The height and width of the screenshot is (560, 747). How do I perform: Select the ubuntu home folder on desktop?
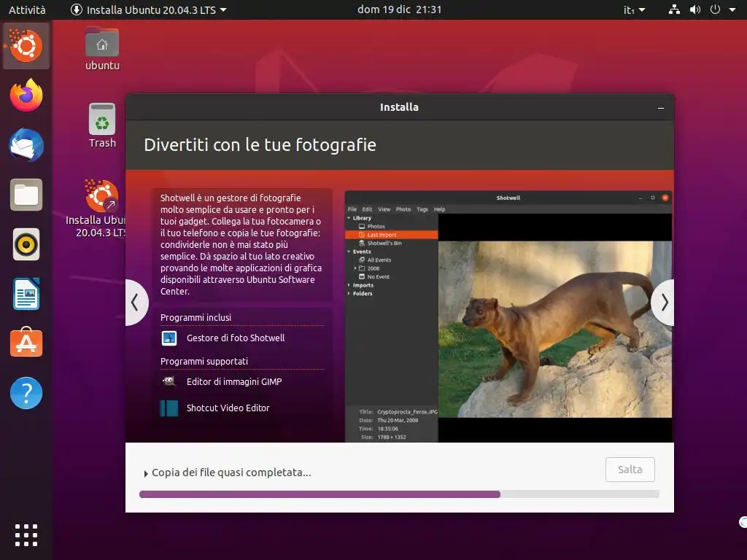(102, 49)
